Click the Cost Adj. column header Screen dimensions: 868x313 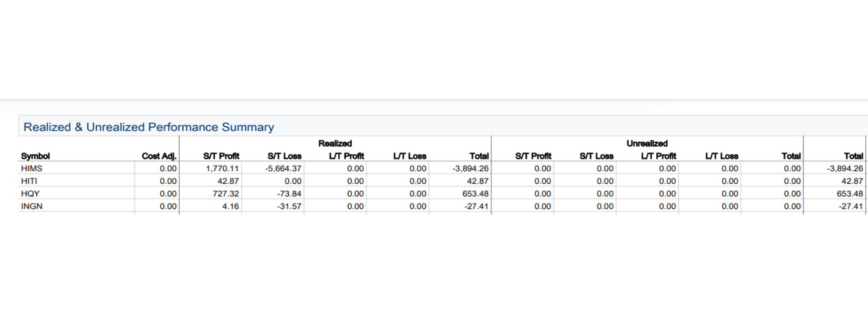(x=159, y=156)
